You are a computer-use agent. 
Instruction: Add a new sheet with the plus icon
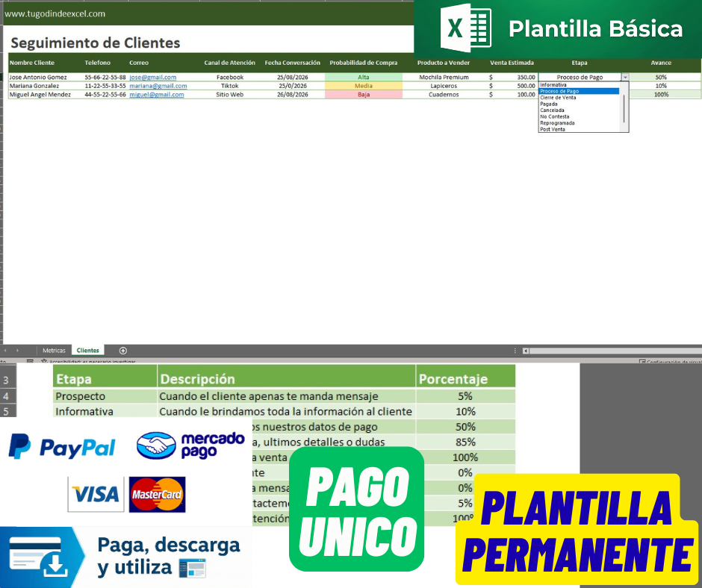point(123,351)
